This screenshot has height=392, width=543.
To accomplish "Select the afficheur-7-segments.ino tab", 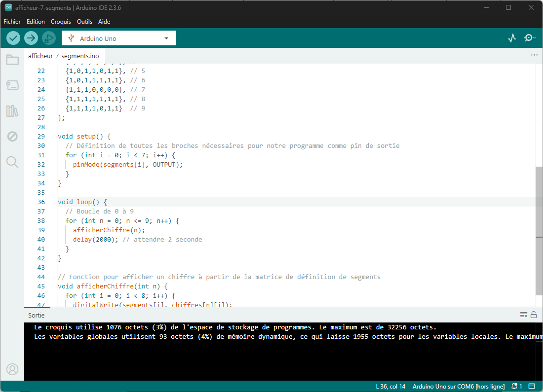I will tap(64, 56).
